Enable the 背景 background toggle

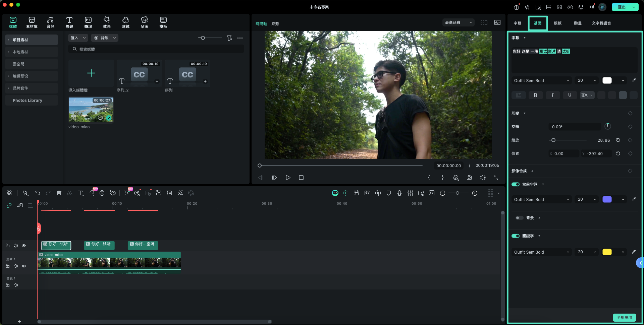[519, 218]
